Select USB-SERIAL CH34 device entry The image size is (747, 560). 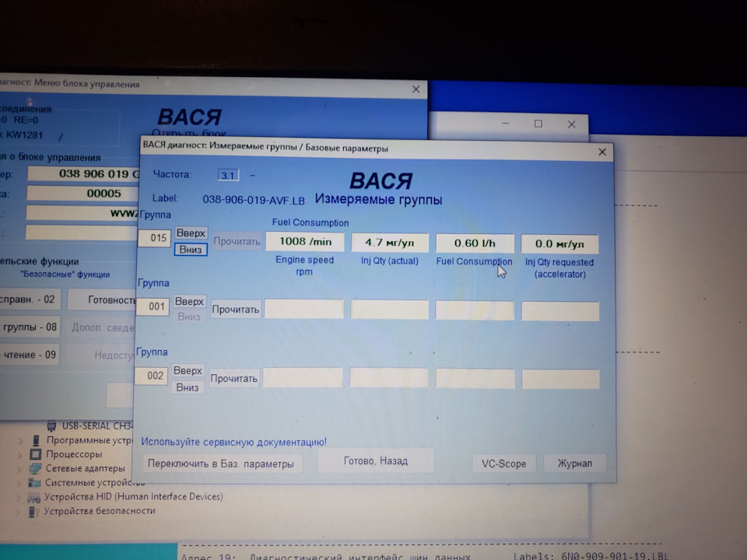[98, 425]
